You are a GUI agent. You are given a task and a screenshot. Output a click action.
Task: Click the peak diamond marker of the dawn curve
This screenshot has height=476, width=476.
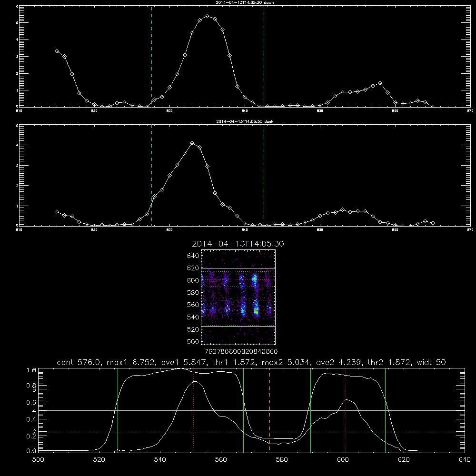pyautogui.click(x=208, y=16)
